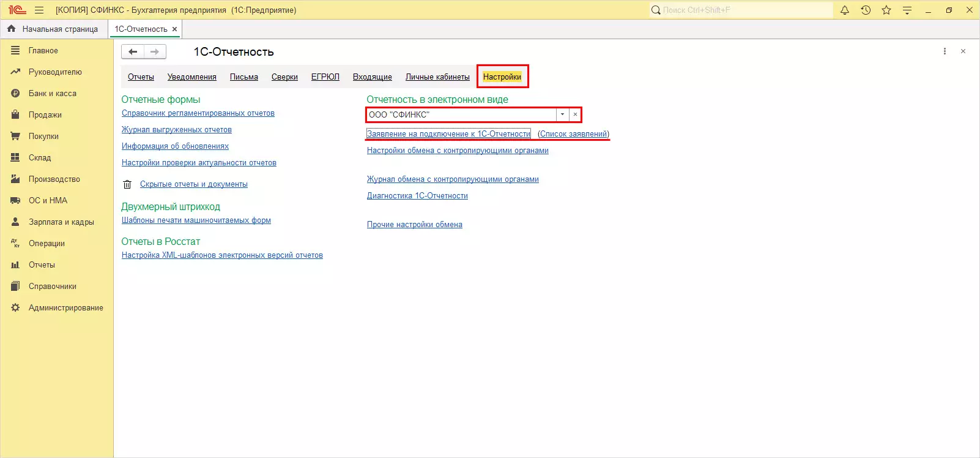
Task: Open Диагностика 1С-Отчетности link
Action: [417, 196]
